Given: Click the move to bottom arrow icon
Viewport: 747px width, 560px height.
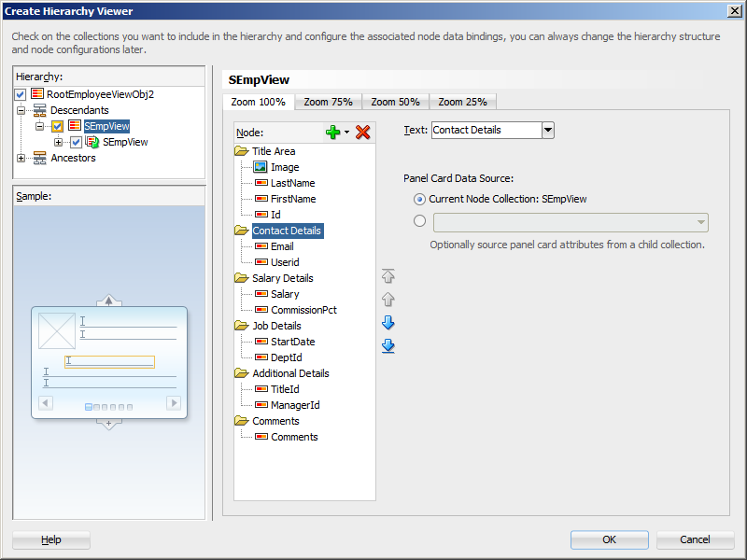Looking at the screenshot, I should 388,345.
